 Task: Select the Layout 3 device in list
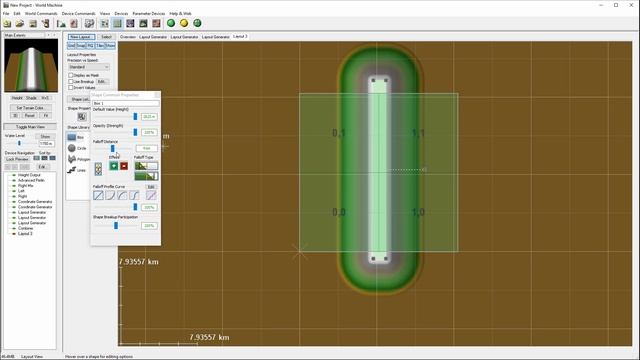[x=25, y=233]
